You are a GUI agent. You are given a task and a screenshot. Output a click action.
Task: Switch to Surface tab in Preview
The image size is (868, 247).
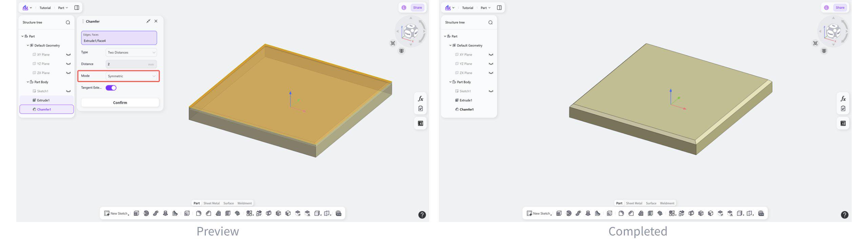point(229,203)
